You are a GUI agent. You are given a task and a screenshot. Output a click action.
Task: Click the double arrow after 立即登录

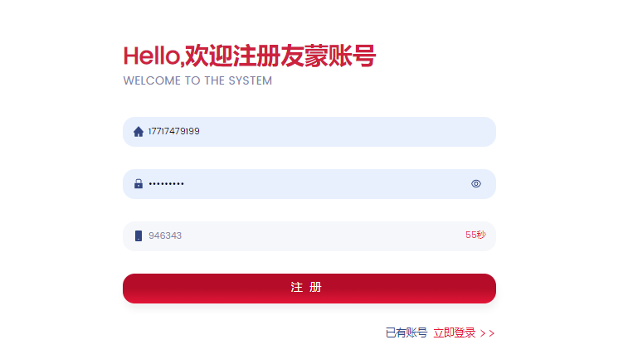coord(488,333)
